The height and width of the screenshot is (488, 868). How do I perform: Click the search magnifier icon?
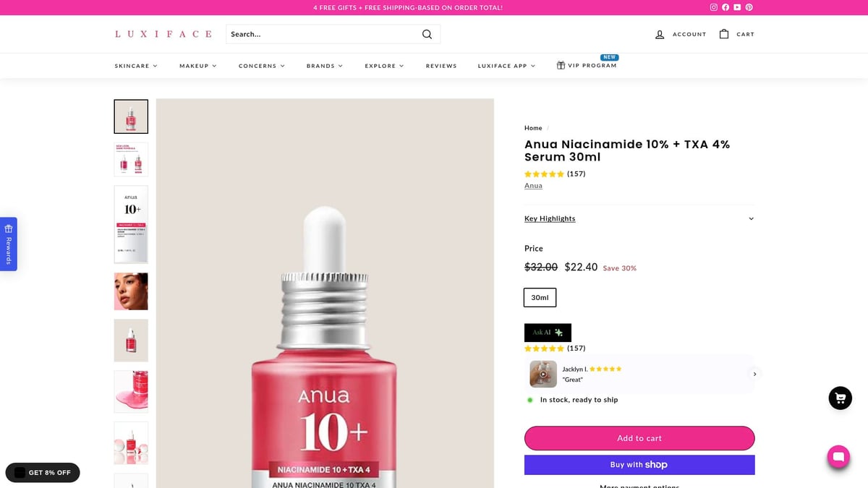pos(427,34)
